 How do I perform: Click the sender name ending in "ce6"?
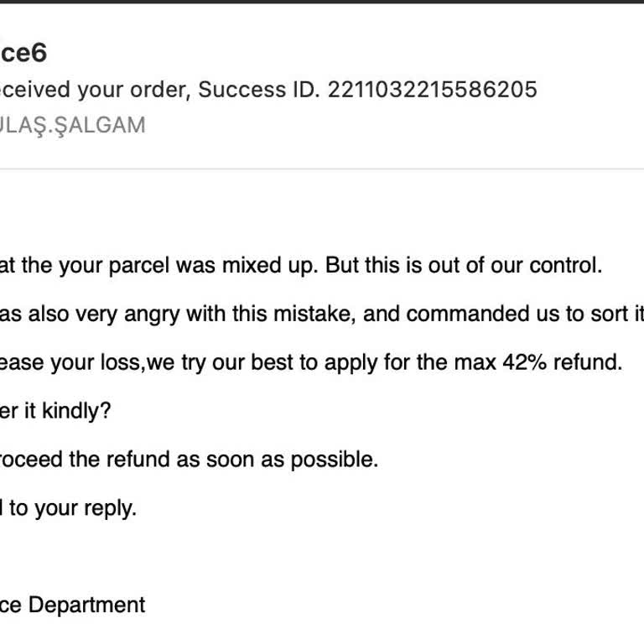point(23,54)
